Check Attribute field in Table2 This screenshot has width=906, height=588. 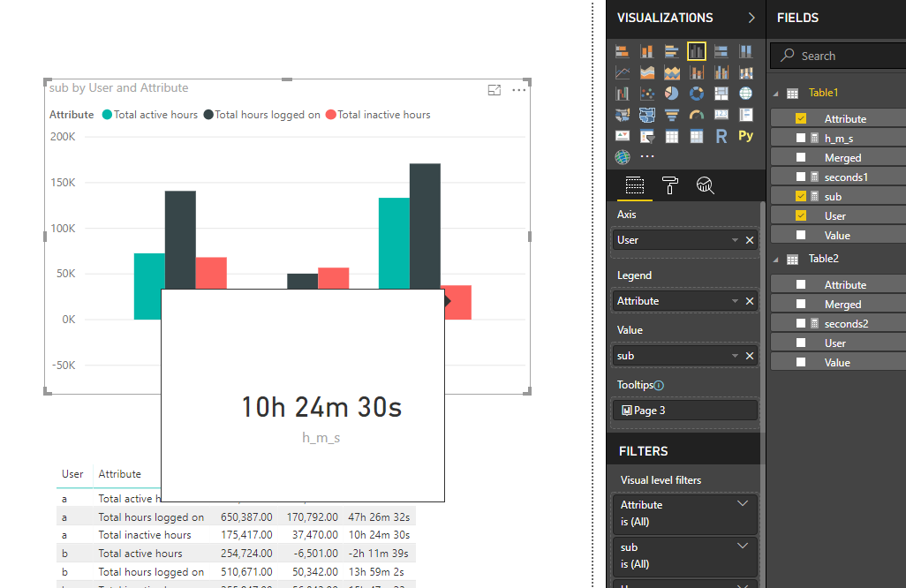[801, 284]
